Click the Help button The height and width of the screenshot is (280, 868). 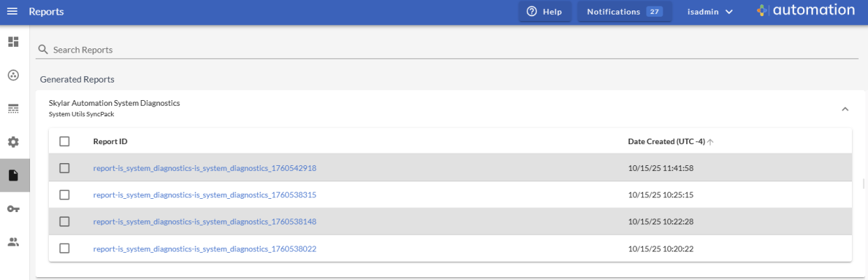544,12
